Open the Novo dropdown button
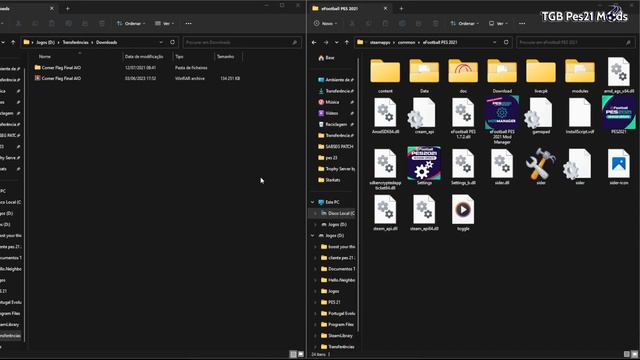Viewport: 640px width, 360px height. tap(325, 24)
